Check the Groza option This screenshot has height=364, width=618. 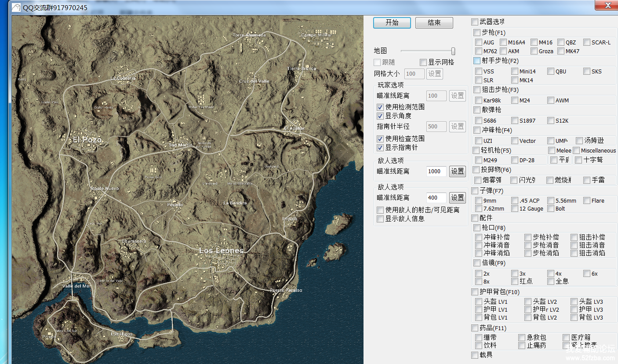[534, 51]
